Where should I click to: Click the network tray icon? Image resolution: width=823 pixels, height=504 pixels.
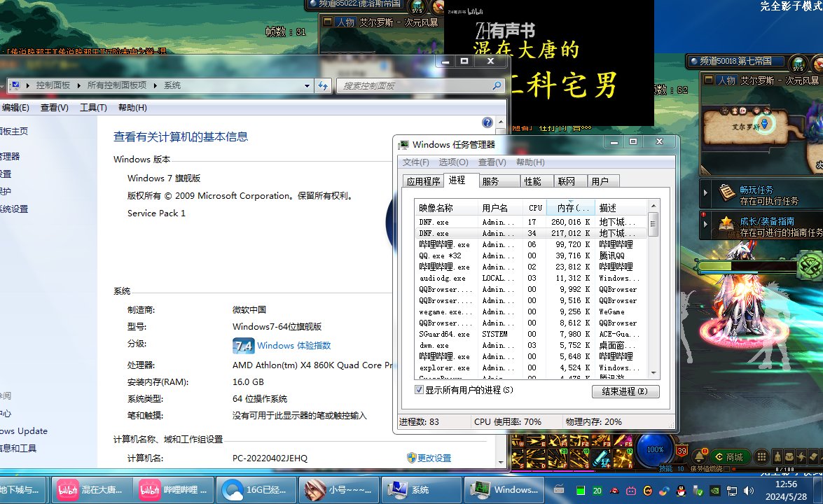click(732, 491)
